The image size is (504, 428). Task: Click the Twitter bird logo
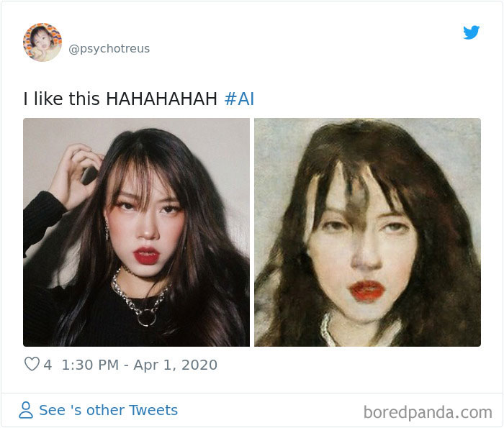click(x=471, y=32)
